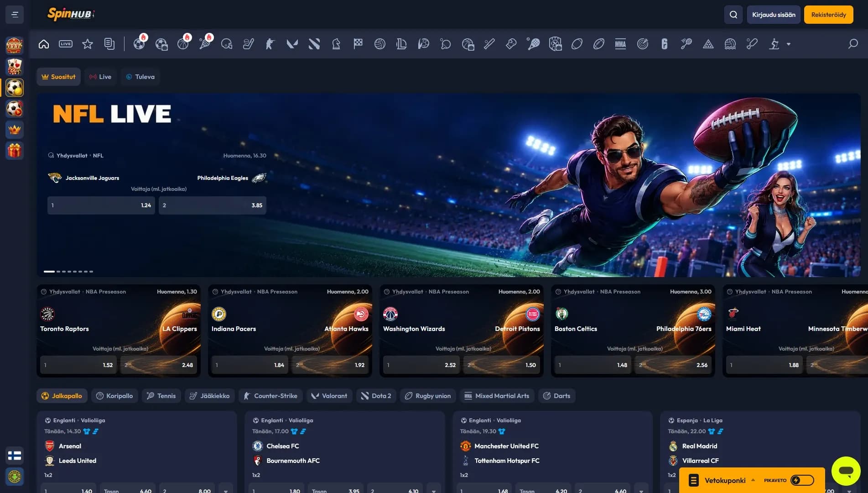Select the Dota 2 icon in sports bar
Viewport: 868px width, 493px height.
pos(314,44)
